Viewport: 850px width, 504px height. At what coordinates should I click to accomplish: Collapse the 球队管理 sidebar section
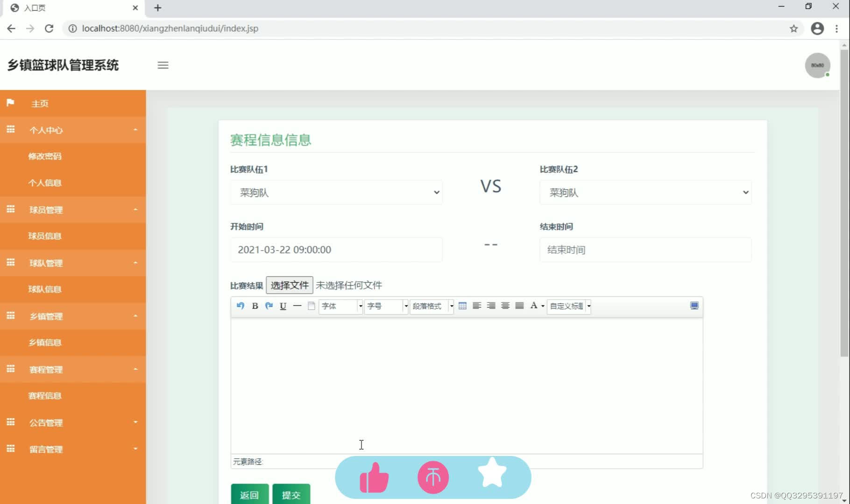click(73, 263)
